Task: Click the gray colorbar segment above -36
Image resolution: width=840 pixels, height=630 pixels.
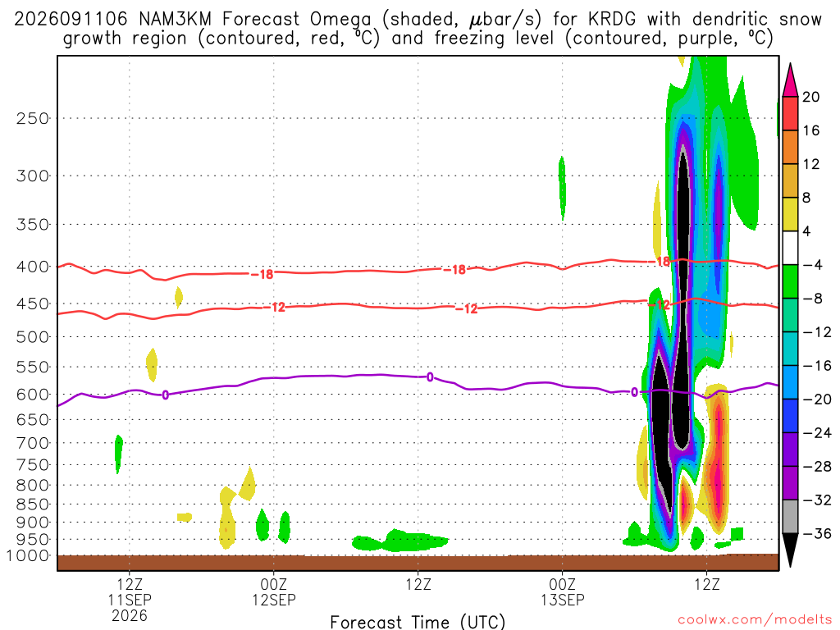Action: 790,517
